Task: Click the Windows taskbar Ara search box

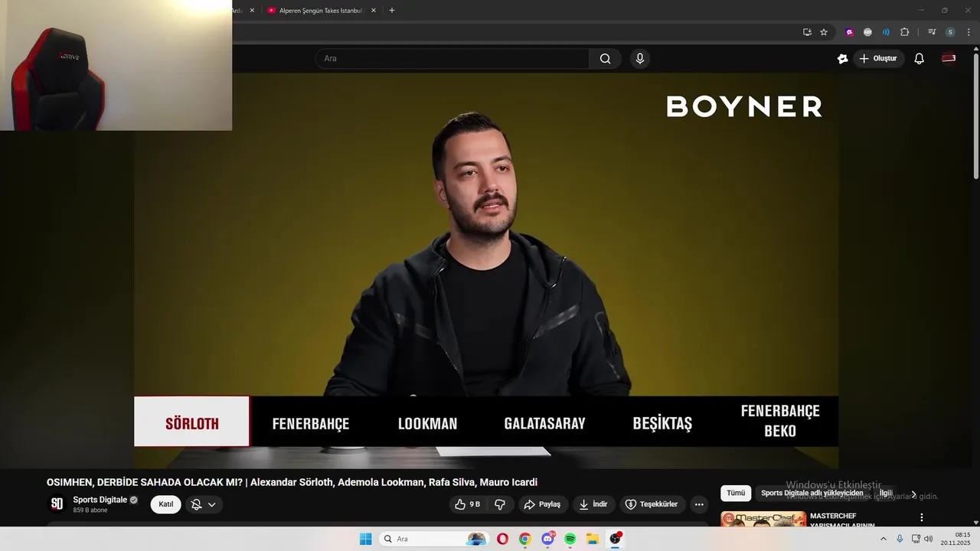Action: click(433, 539)
